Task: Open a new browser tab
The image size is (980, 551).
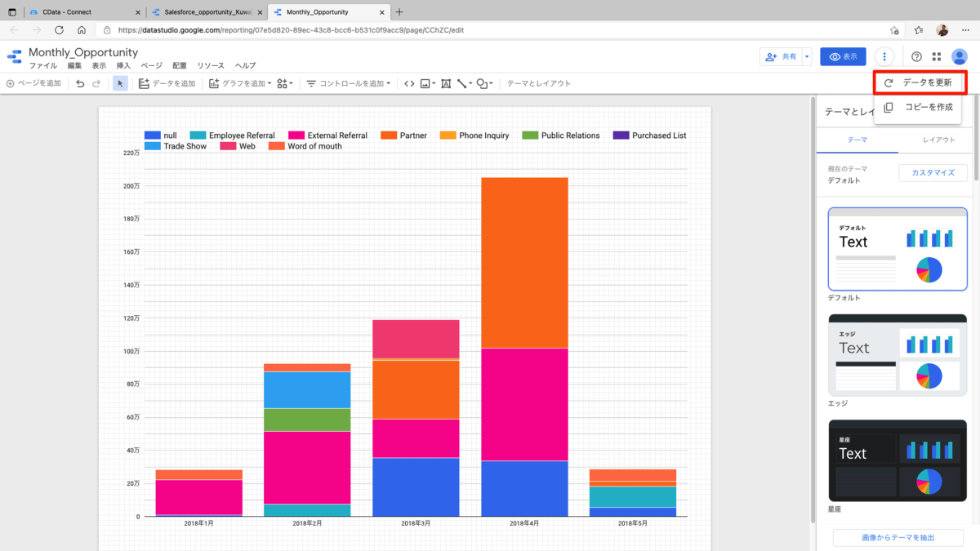Action: (399, 12)
